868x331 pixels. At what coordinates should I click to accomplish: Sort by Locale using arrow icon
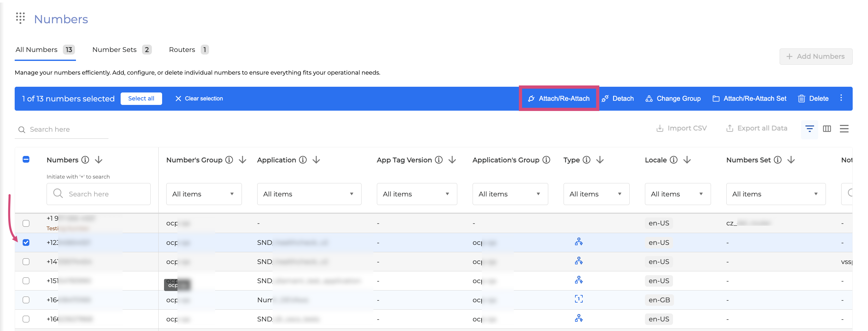687,160
